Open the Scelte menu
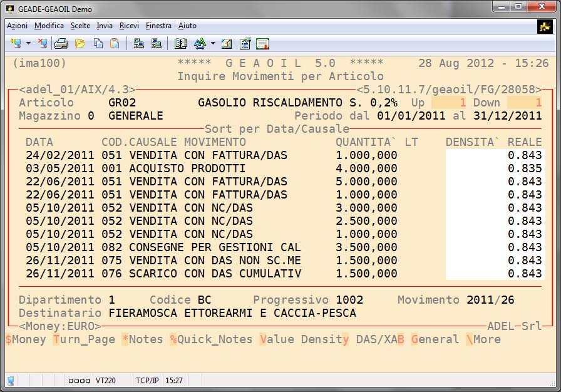 point(80,26)
